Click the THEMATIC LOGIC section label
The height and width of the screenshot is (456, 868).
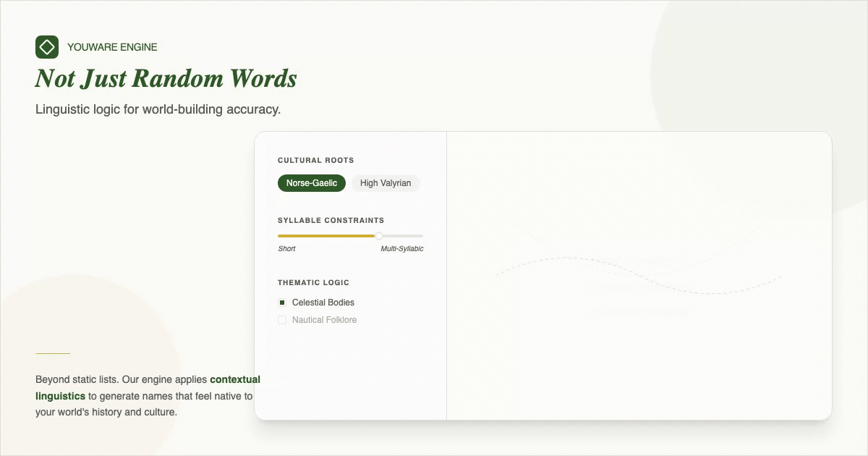[x=313, y=283]
